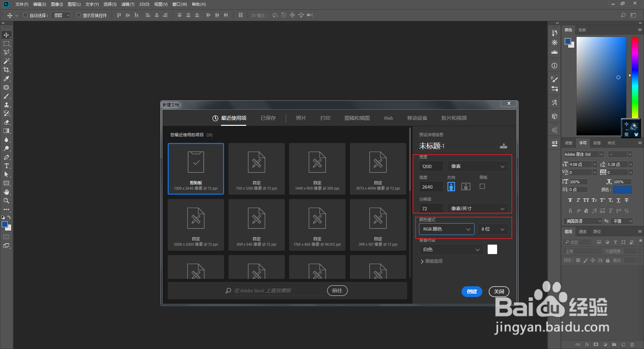This screenshot has width=644, height=349.
Task: Expand the Advanced Options section
Action: (x=432, y=261)
